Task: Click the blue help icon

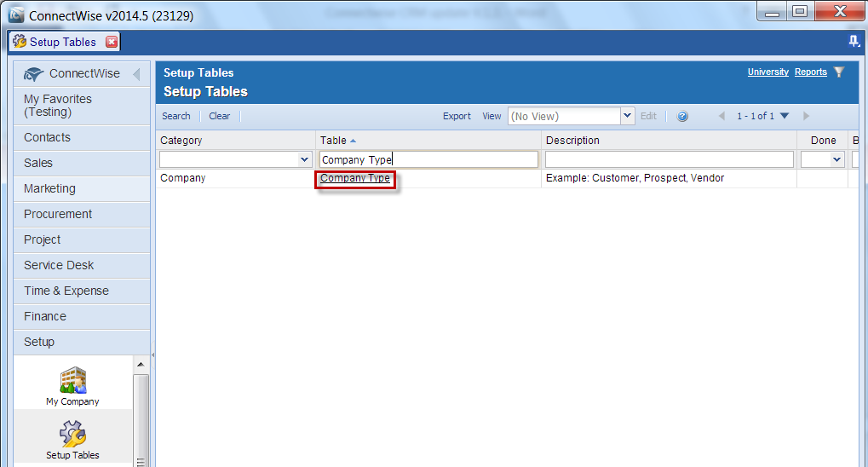Action: (x=682, y=116)
